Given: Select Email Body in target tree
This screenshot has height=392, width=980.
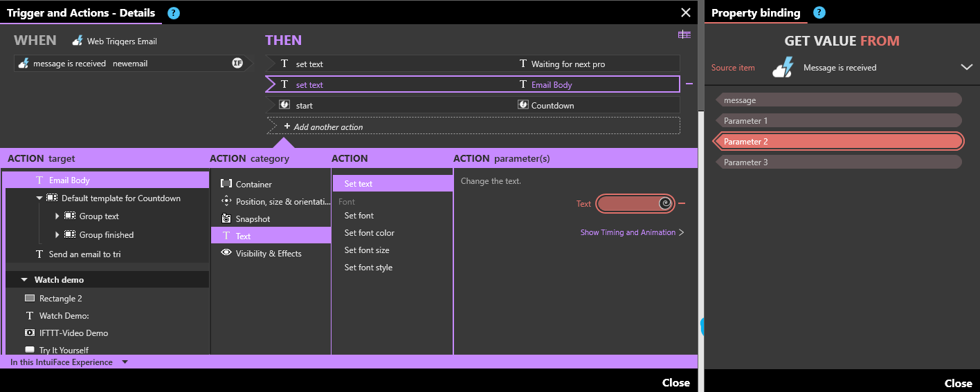Looking at the screenshot, I should (x=107, y=180).
